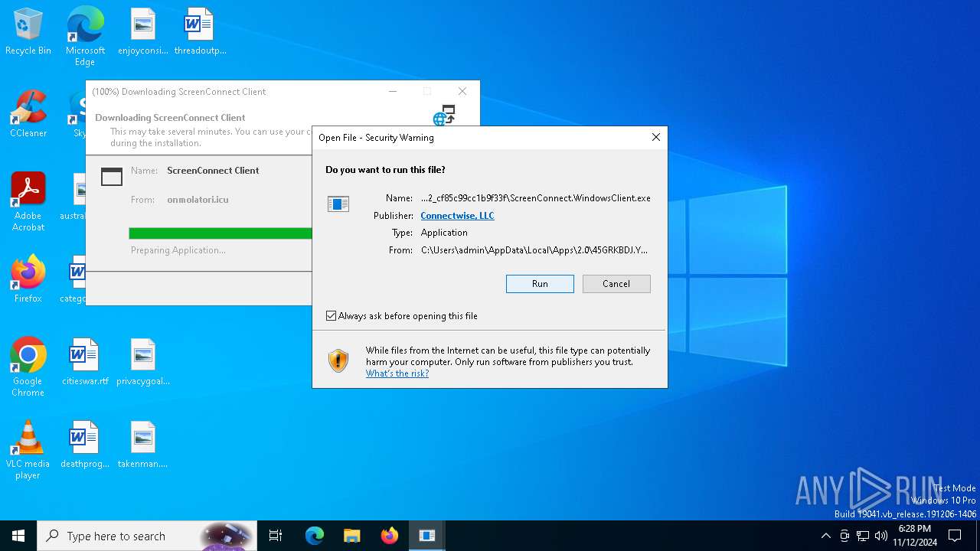
Task: Click the green download progress bar
Action: [220, 233]
